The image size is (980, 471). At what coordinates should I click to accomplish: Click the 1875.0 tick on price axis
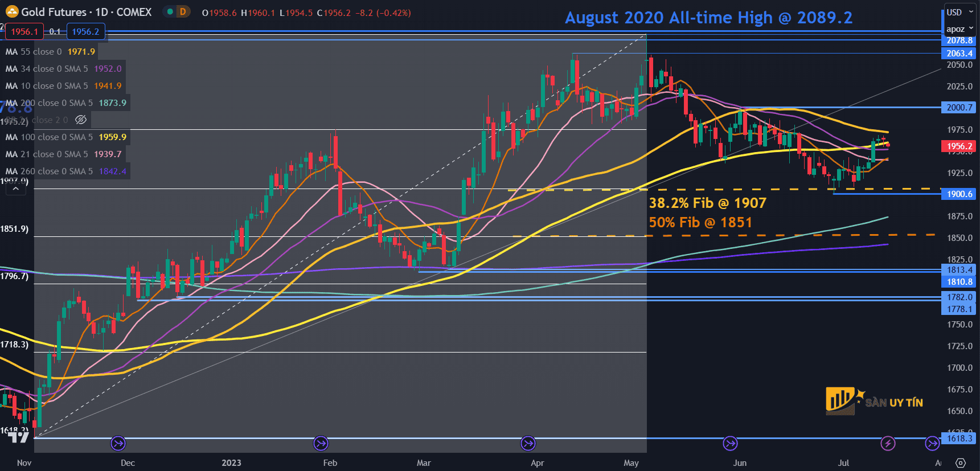[960, 216]
